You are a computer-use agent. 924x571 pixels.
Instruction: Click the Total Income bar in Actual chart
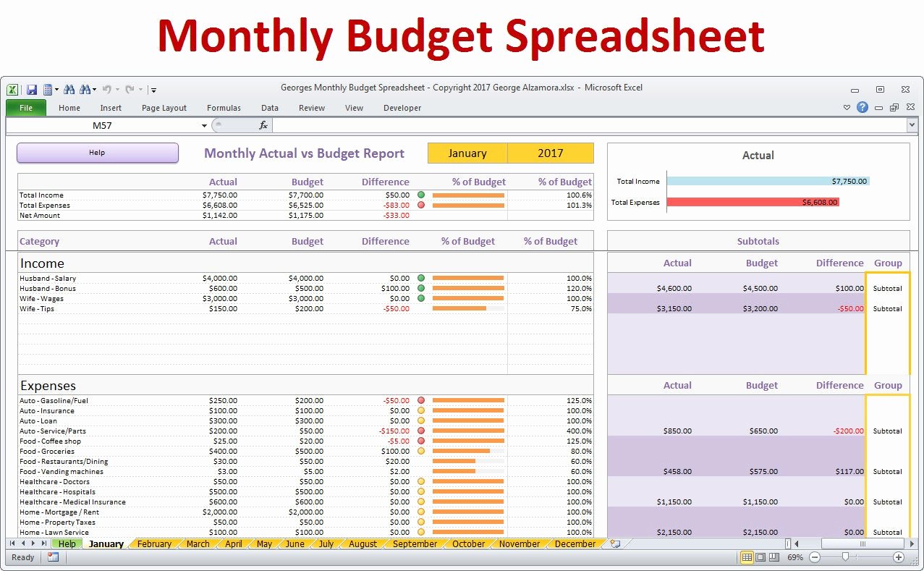click(768, 182)
